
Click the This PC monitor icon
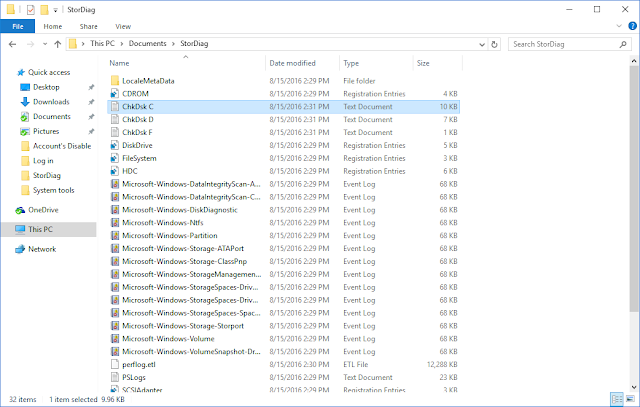20,229
